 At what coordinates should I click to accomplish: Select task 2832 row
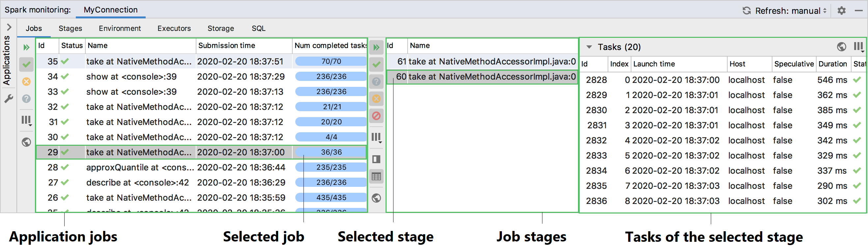coord(722,140)
